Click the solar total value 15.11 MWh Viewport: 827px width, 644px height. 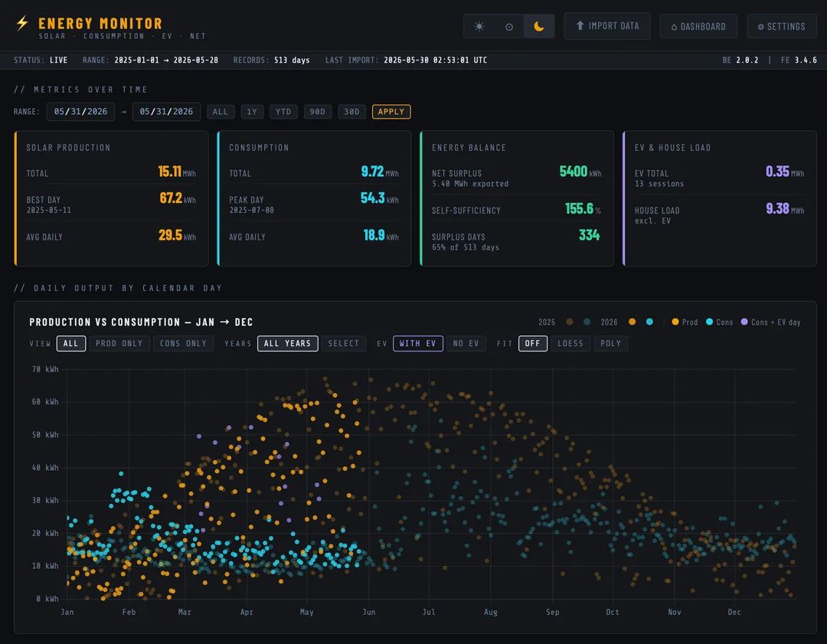pos(177,172)
